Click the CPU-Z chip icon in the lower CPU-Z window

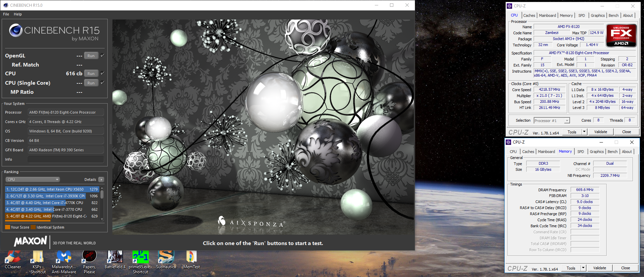pyautogui.click(x=508, y=142)
